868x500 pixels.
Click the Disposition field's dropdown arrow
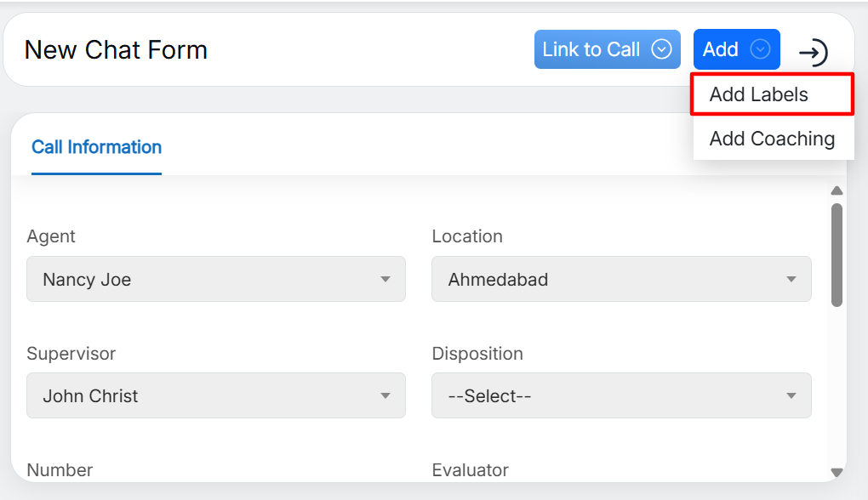click(791, 395)
